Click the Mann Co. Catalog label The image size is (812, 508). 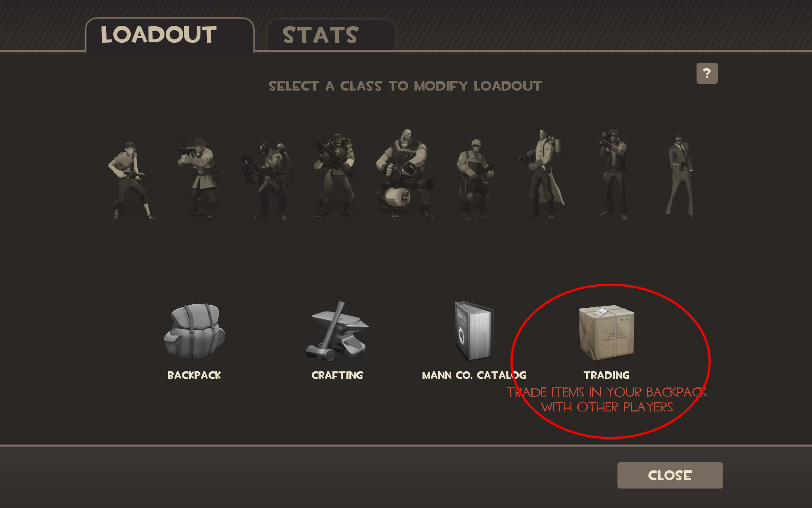click(x=474, y=375)
